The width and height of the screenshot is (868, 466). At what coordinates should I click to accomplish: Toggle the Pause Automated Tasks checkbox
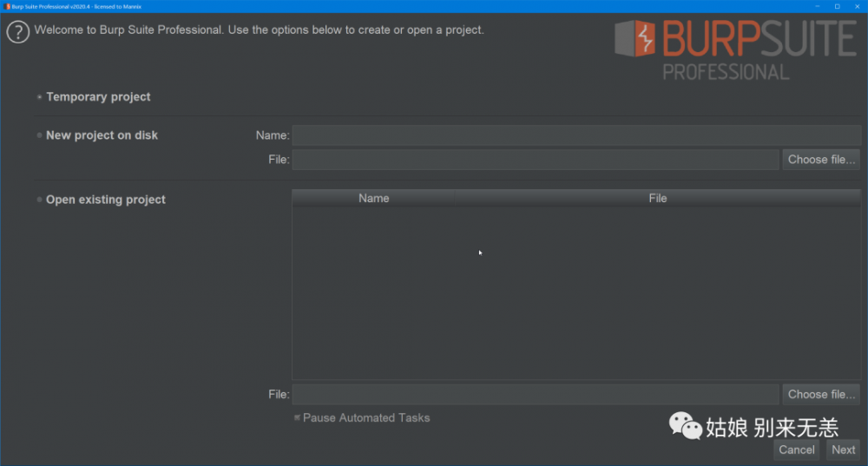point(297,418)
